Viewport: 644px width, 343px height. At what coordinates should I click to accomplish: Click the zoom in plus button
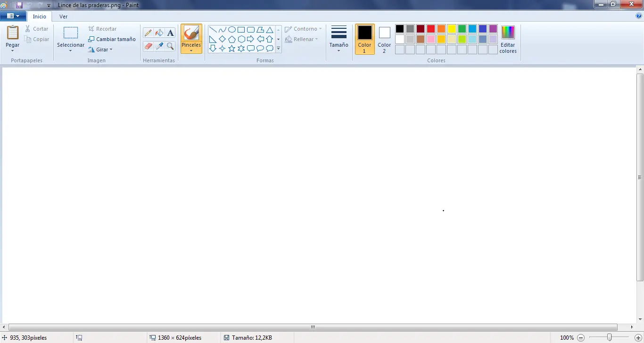coord(633,338)
